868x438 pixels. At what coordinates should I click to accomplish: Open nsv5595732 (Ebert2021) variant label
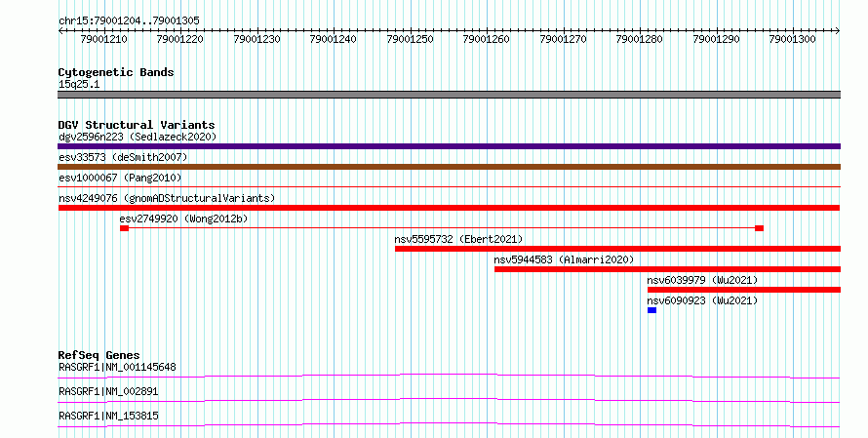(x=458, y=239)
